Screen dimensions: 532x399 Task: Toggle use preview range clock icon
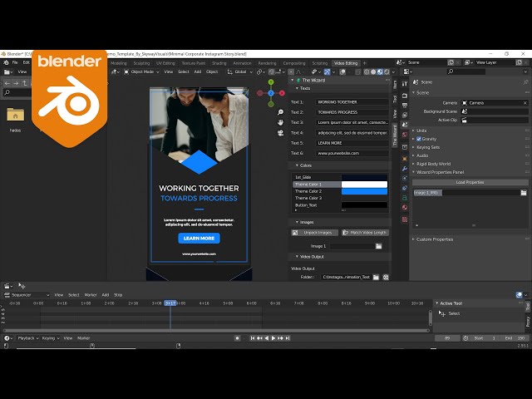click(465, 338)
